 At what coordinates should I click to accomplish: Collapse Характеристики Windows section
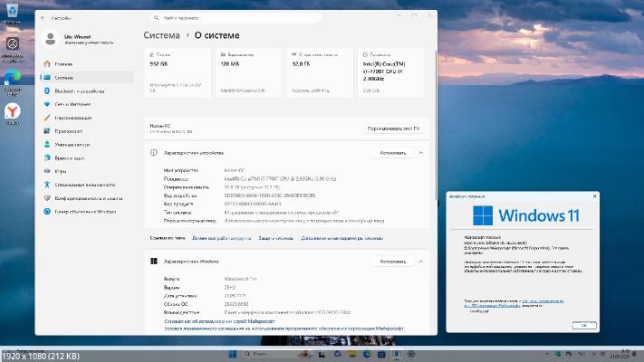421,262
